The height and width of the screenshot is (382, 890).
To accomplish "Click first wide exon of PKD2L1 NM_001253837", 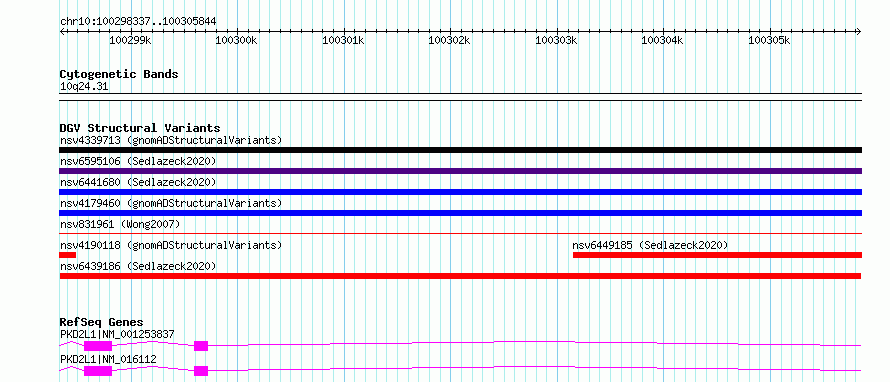I will click(x=98, y=346).
